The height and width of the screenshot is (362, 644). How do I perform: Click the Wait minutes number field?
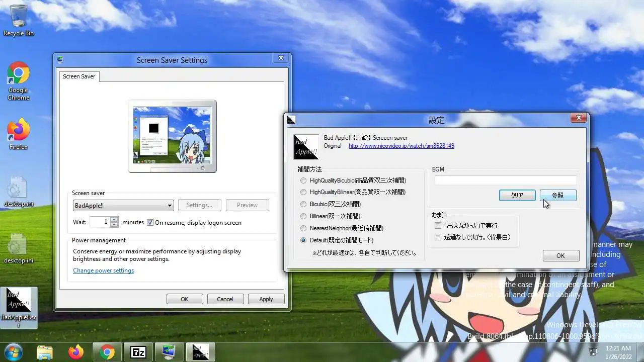(100, 222)
